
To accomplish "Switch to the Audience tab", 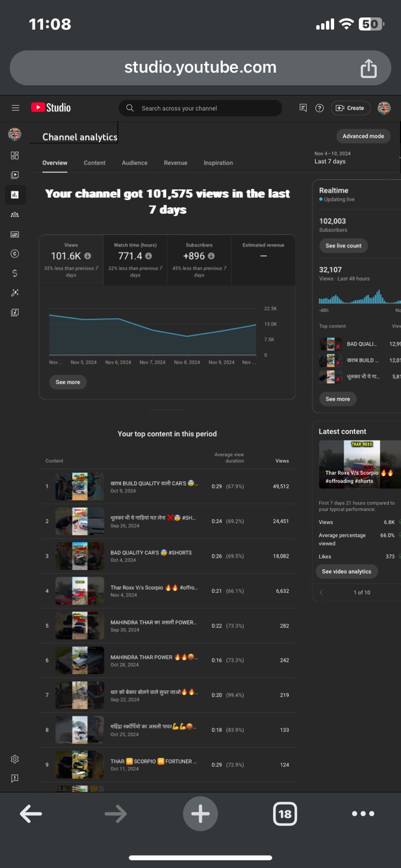I will (135, 163).
